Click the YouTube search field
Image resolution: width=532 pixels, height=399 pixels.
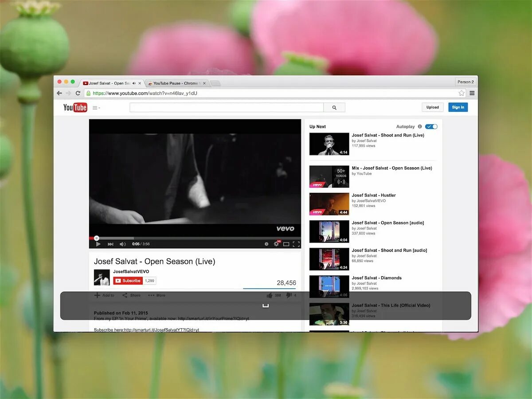(227, 107)
